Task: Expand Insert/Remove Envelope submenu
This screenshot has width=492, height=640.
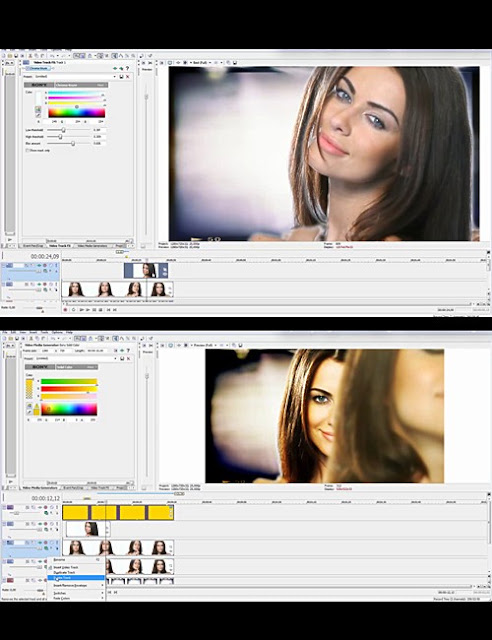Action: (77, 585)
